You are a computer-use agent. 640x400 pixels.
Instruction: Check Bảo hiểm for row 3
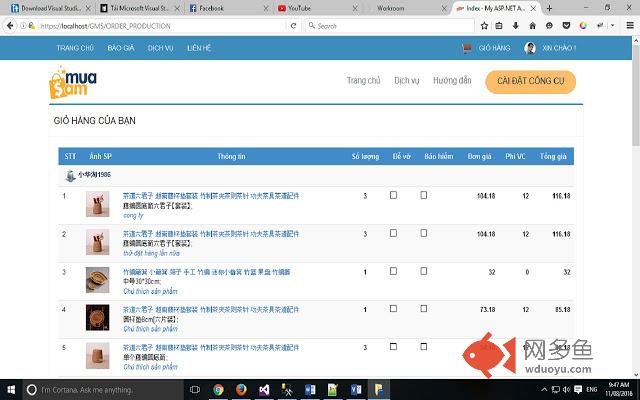point(424,271)
